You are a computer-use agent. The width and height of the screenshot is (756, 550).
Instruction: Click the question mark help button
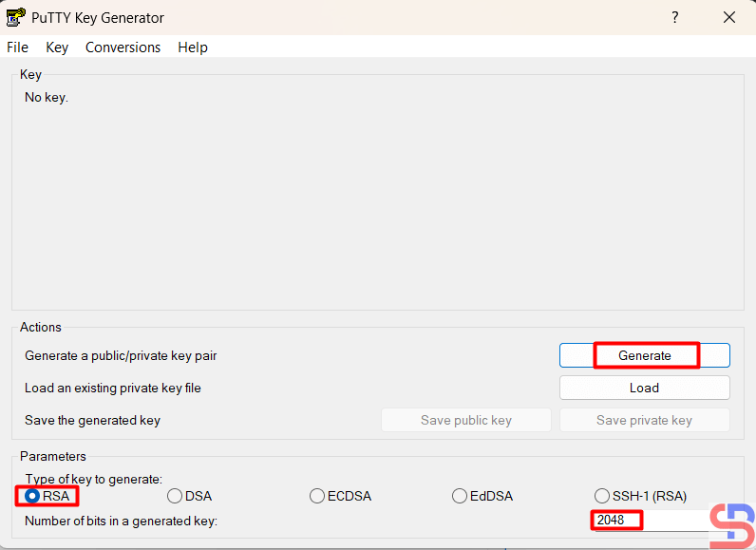pos(675,17)
